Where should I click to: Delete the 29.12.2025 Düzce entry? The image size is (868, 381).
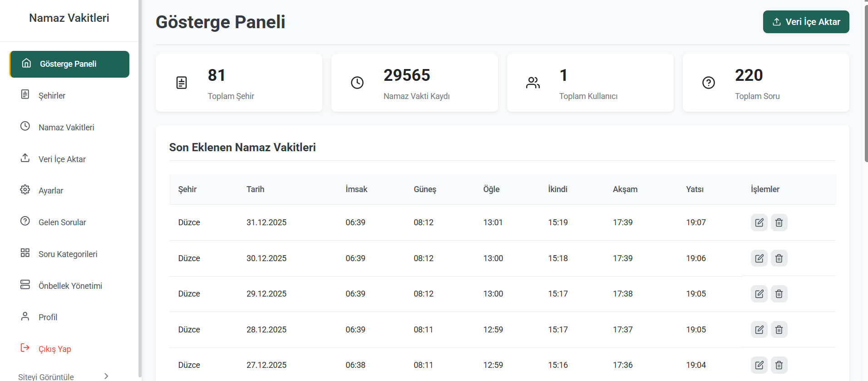point(779,294)
